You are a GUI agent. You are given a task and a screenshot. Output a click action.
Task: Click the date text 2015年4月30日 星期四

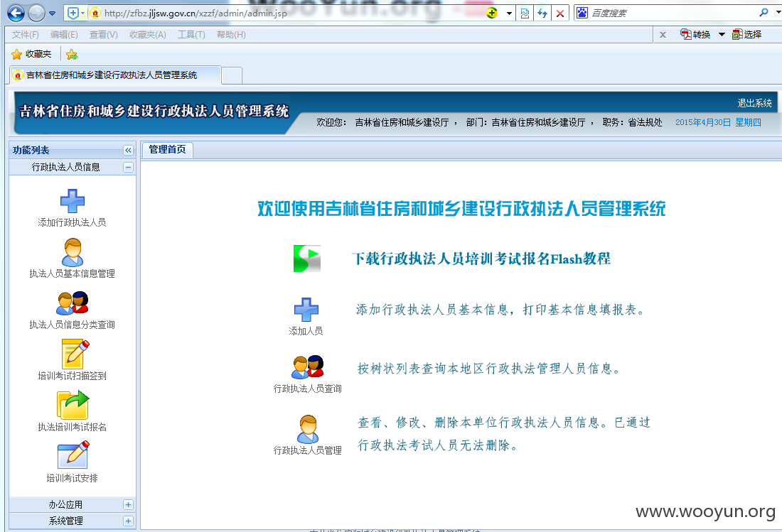click(718, 123)
